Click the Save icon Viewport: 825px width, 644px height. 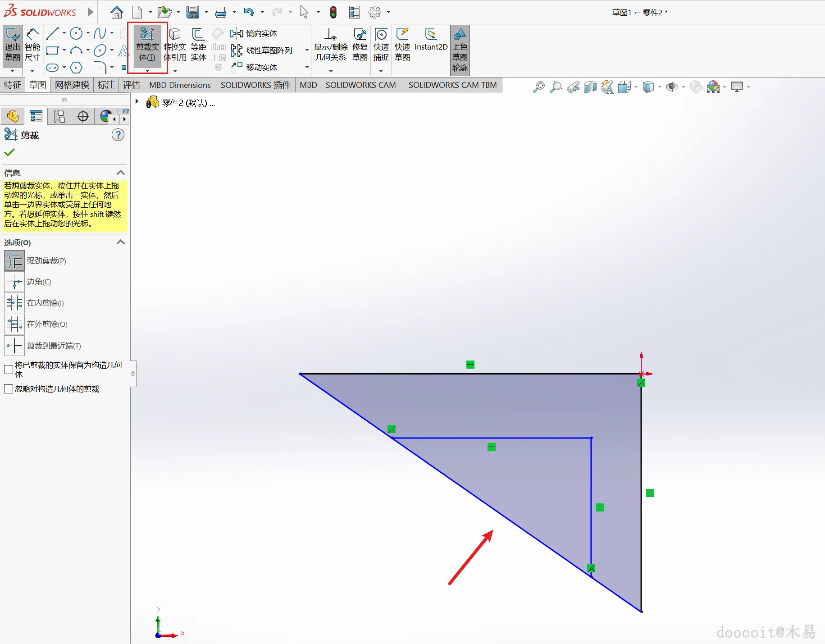[193, 12]
